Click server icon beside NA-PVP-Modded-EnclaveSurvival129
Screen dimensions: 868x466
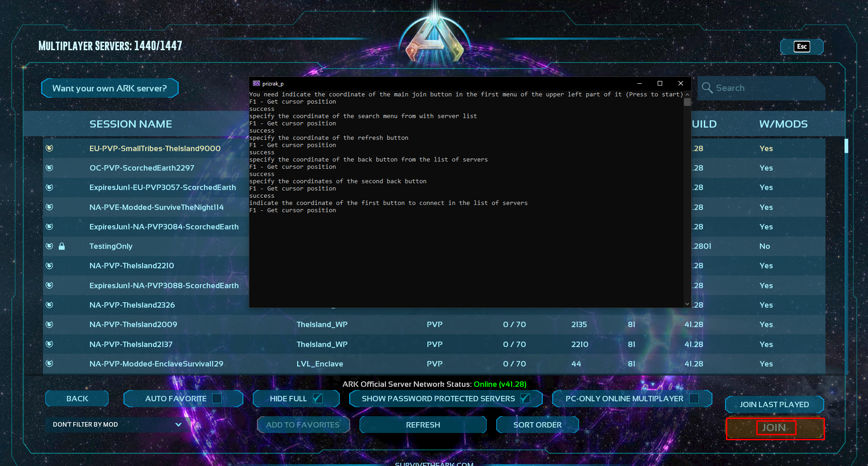click(49, 363)
